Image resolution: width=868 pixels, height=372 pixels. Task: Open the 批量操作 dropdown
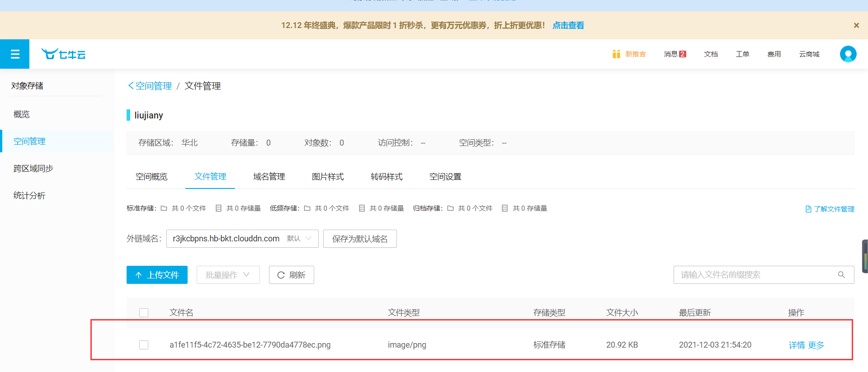coord(228,275)
